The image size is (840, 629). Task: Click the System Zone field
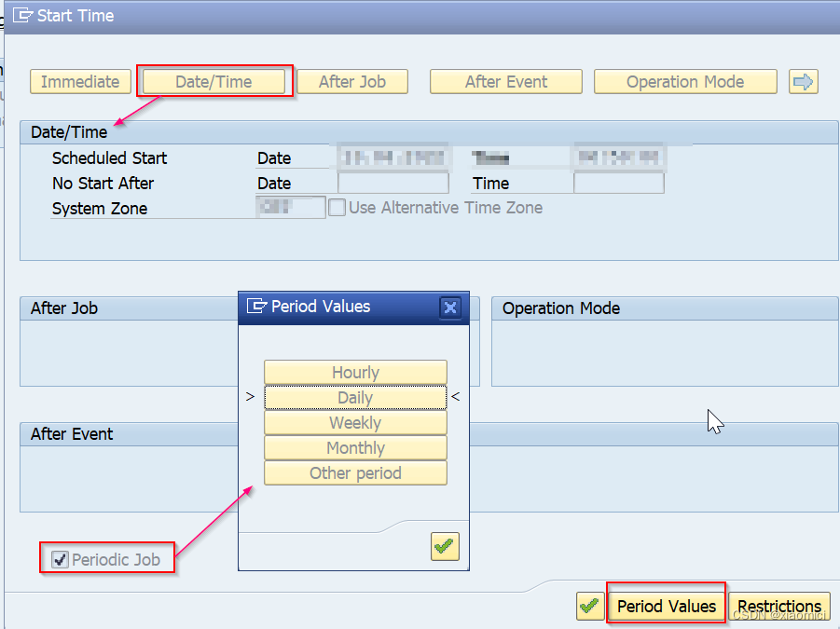pyautogui.click(x=290, y=207)
